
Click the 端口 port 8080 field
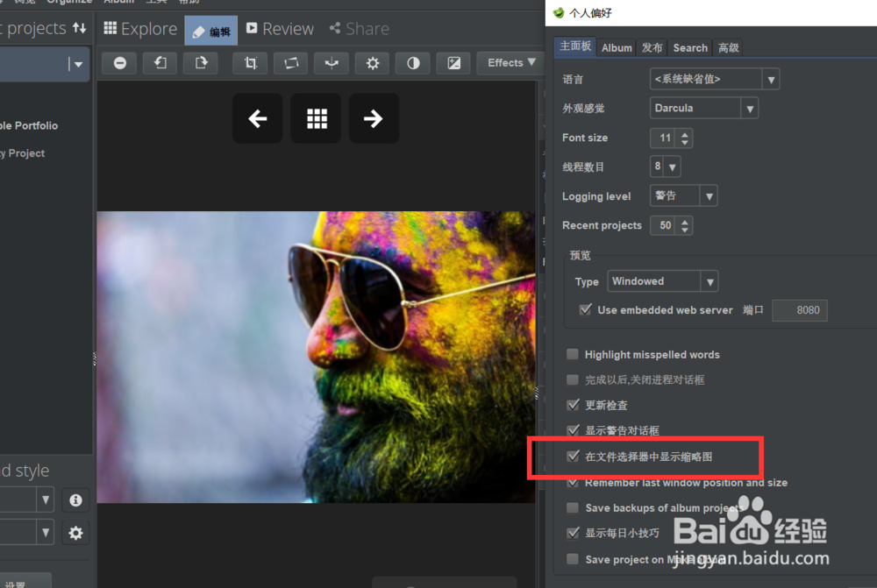[799, 310]
